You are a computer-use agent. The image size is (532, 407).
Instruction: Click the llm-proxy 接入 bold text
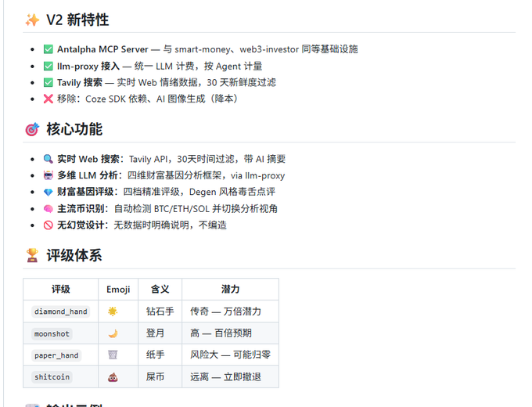88,66
